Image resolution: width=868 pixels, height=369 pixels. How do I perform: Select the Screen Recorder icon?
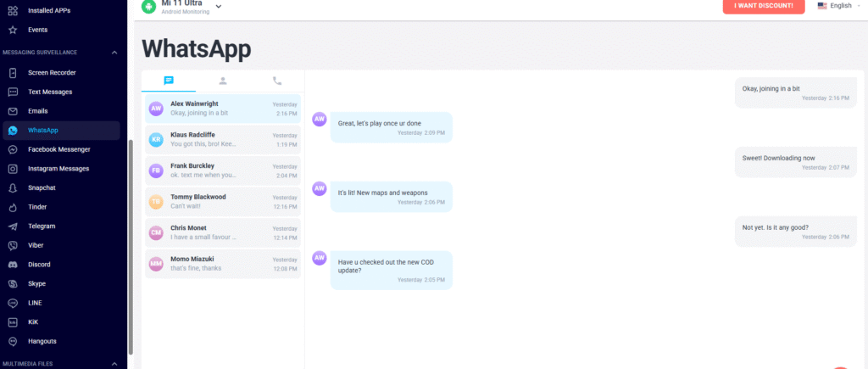tap(13, 73)
